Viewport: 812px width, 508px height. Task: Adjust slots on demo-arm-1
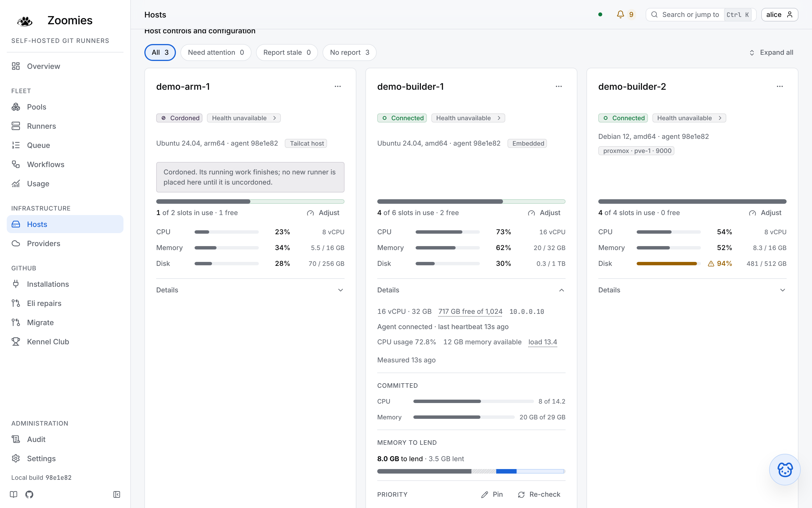(323, 213)
